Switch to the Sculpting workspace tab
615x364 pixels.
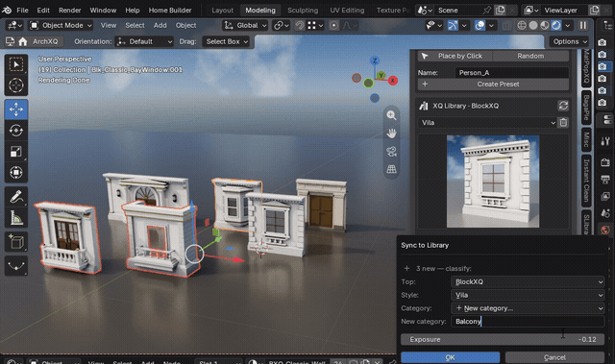(303, 11)
